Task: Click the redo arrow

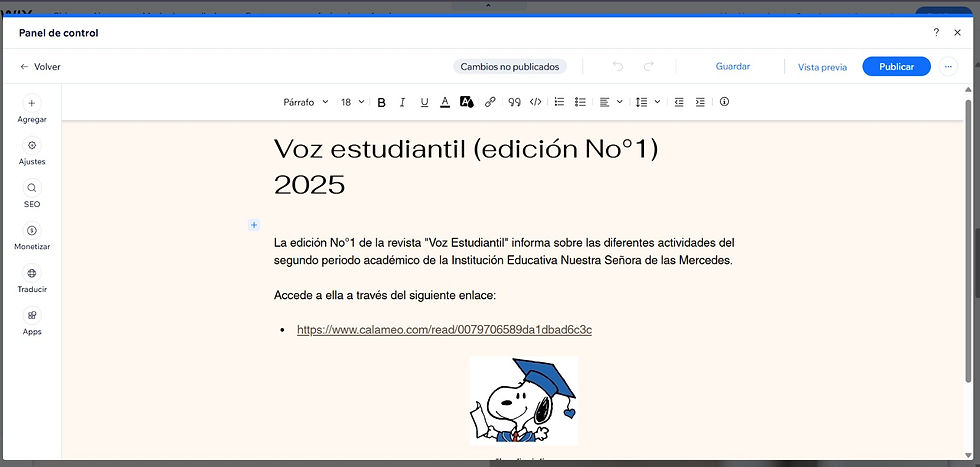Action: [649, 66]
